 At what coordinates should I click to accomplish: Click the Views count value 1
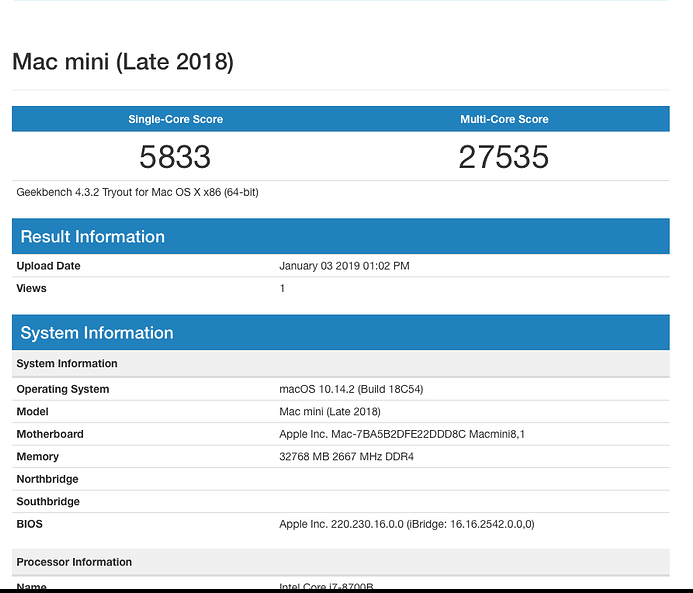coord(282,289)
